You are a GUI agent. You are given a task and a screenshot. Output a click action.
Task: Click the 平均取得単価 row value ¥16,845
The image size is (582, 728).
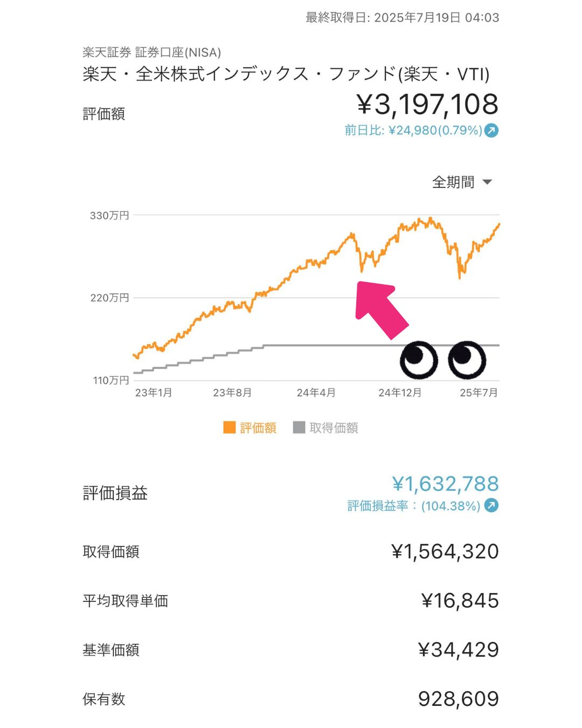(460, 601)
